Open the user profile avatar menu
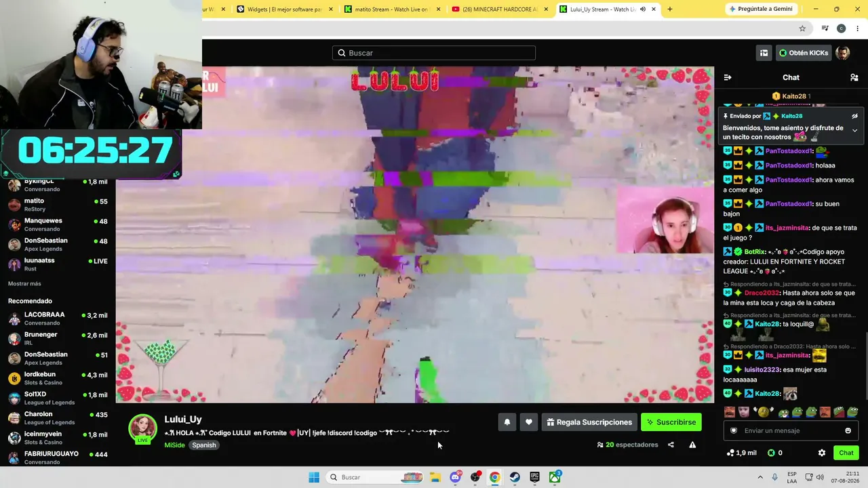Screen dimensions: 868x488 tap(843, 53)
